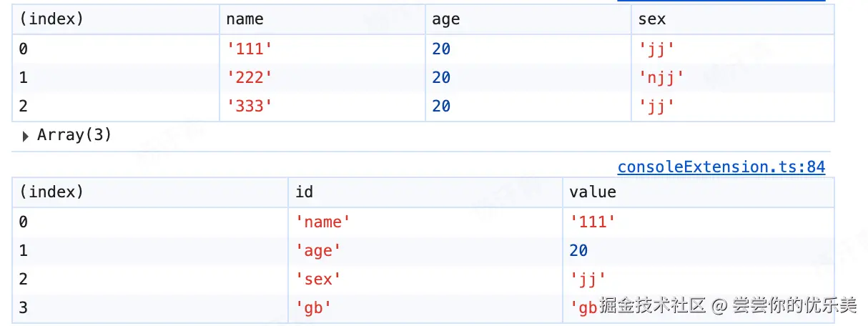Sort second table by id column header

[305, 192]
